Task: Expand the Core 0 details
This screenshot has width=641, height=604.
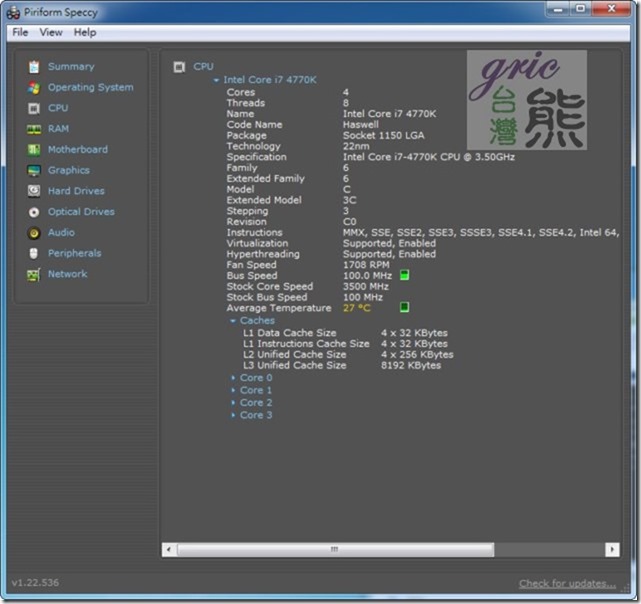Action: pos(233,378)
